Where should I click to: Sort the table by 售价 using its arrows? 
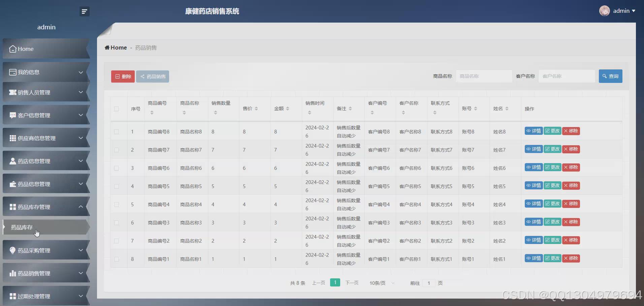coord(256,109)
